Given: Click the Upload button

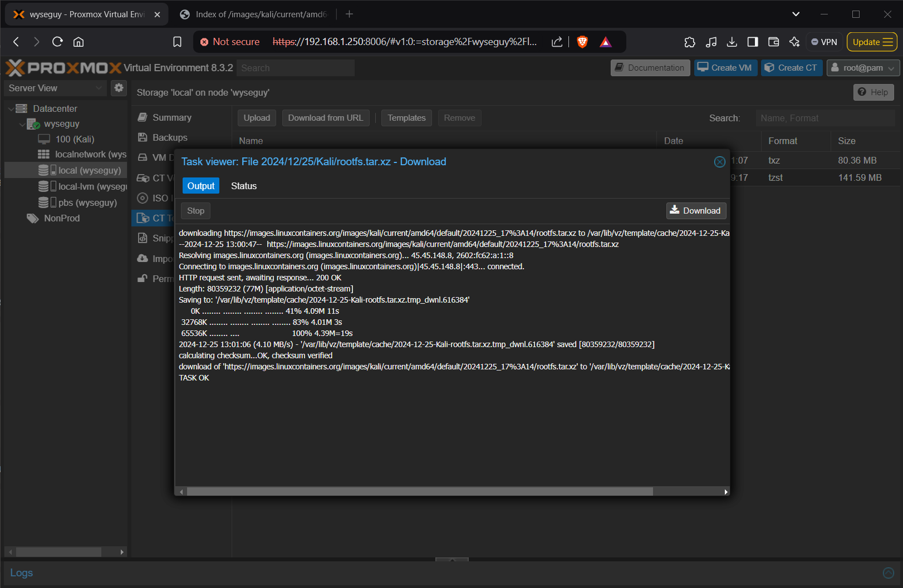Looking at the screenshot, I should click(x=257, y=118).
